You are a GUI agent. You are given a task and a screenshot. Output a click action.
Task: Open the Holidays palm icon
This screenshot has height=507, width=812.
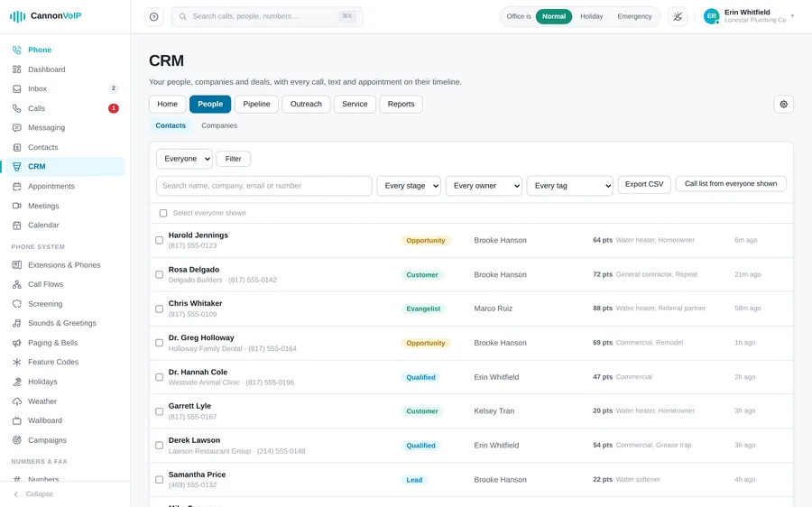(17, 382)
